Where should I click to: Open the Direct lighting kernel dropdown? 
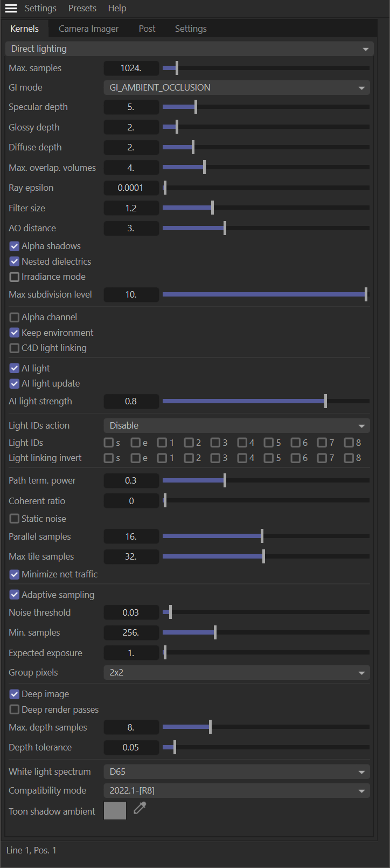(x=189, y=49)
